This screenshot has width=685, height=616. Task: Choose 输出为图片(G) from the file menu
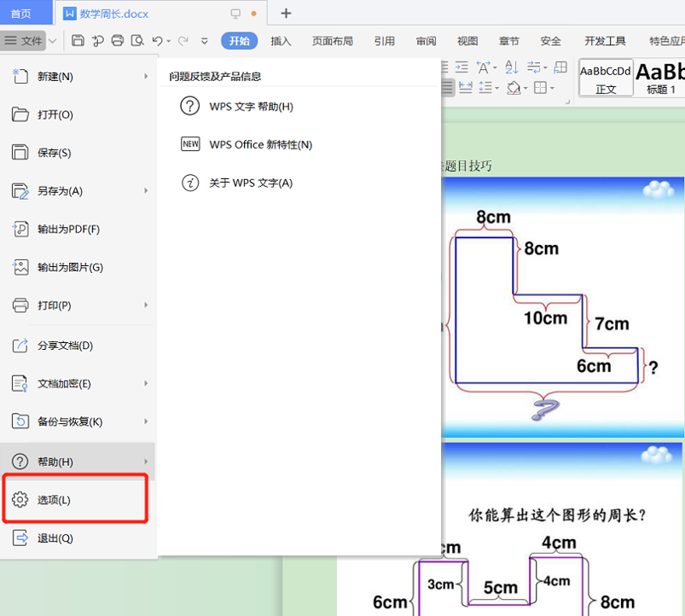(78, 267)
